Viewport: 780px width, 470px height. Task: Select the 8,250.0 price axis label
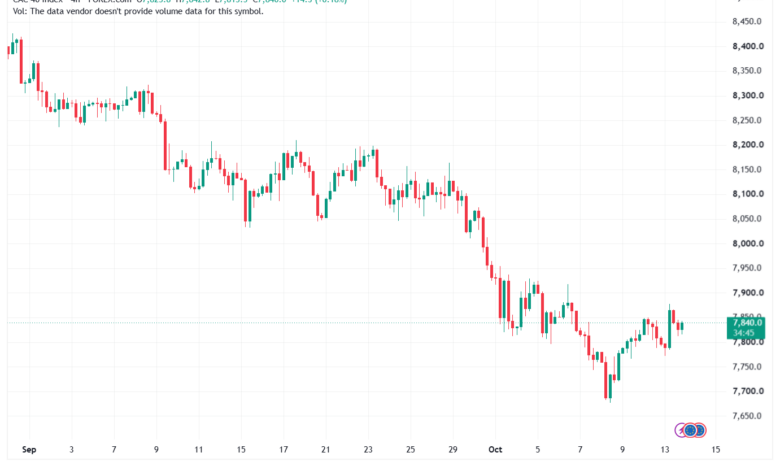pyautogui.click(x=747, y=120)
